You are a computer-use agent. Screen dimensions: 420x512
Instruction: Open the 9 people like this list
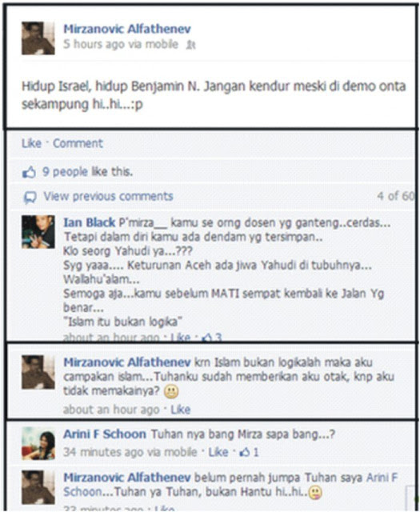[x=87, y=172]
